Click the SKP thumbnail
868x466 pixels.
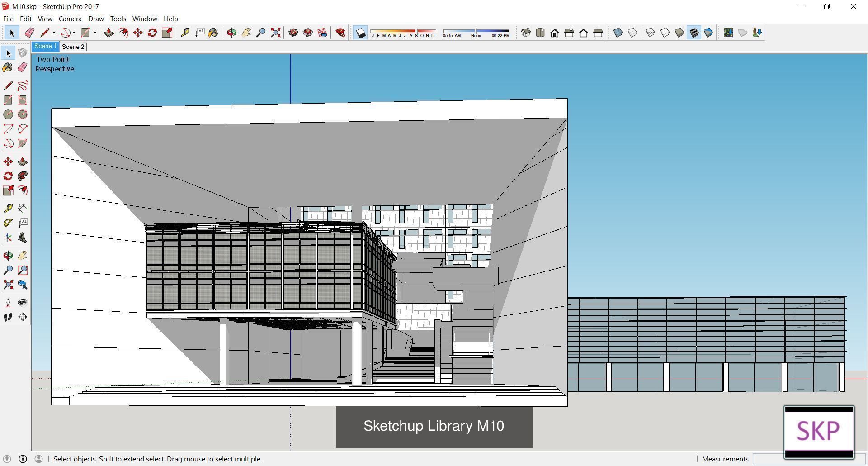pyautogui.click(x=819, y=432)
